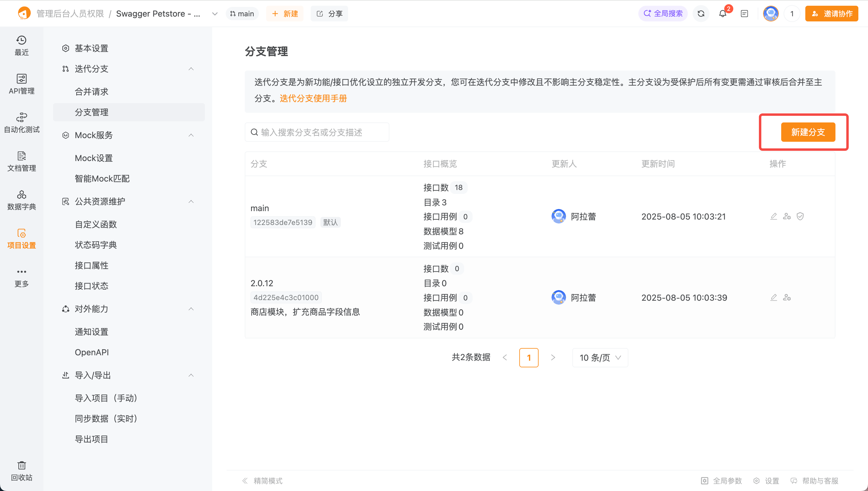Click the 新建分支 button
This screenshot has height=491, width=868.
808,132
